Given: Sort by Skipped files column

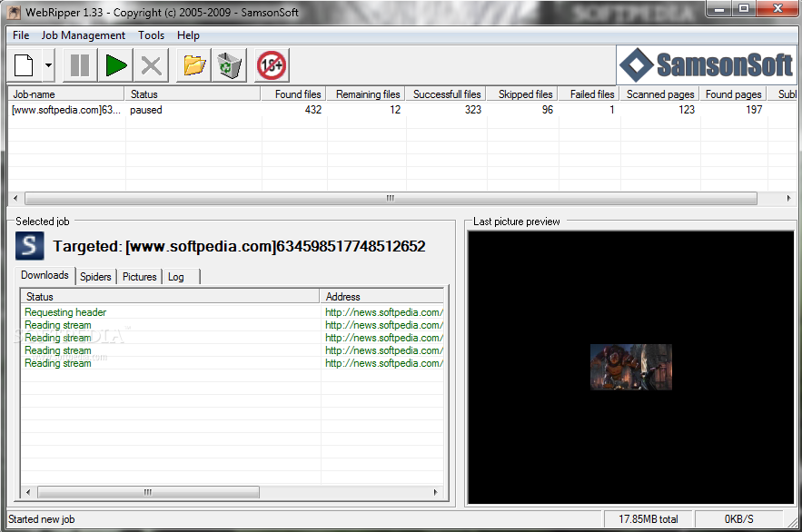Looking at the screenshot, I should pos(521,94).
